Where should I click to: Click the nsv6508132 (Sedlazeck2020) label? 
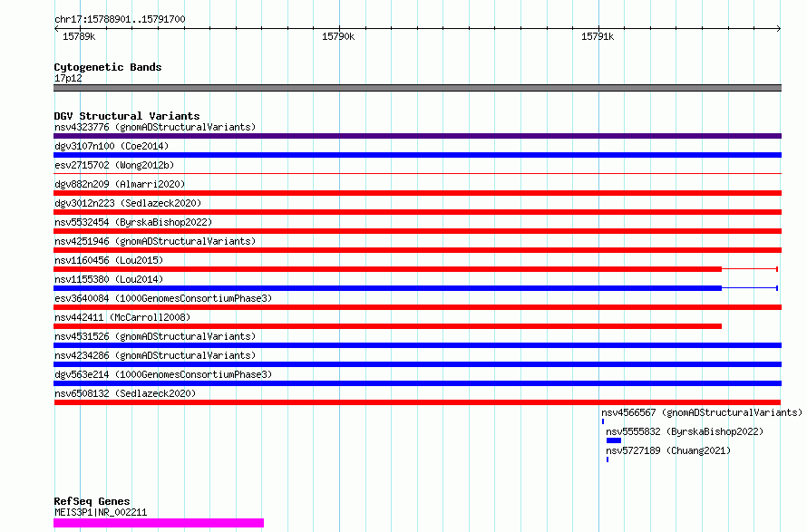click(125, 393)
